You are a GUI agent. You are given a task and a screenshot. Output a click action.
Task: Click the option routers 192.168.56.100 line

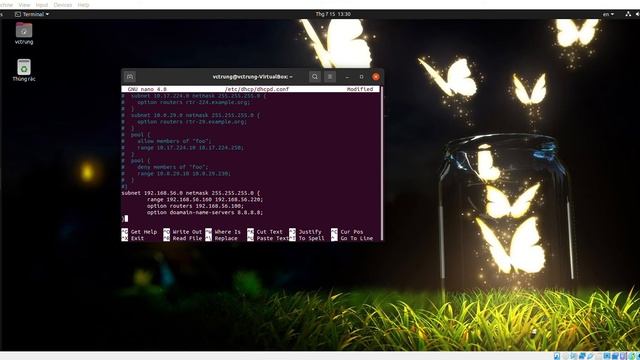click(x=195, y=206)
